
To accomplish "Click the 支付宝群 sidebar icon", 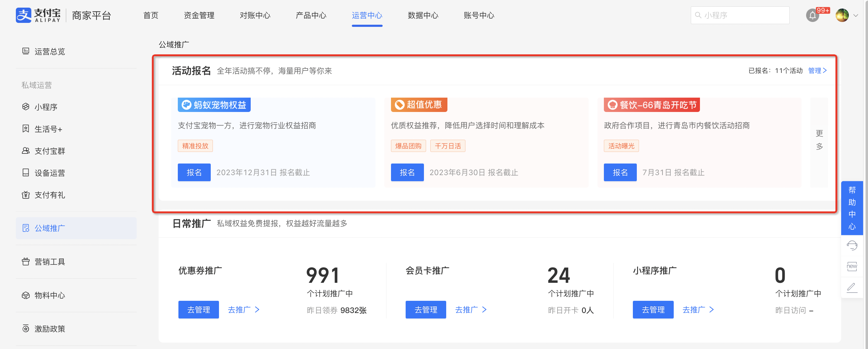I will click(26, 150).
